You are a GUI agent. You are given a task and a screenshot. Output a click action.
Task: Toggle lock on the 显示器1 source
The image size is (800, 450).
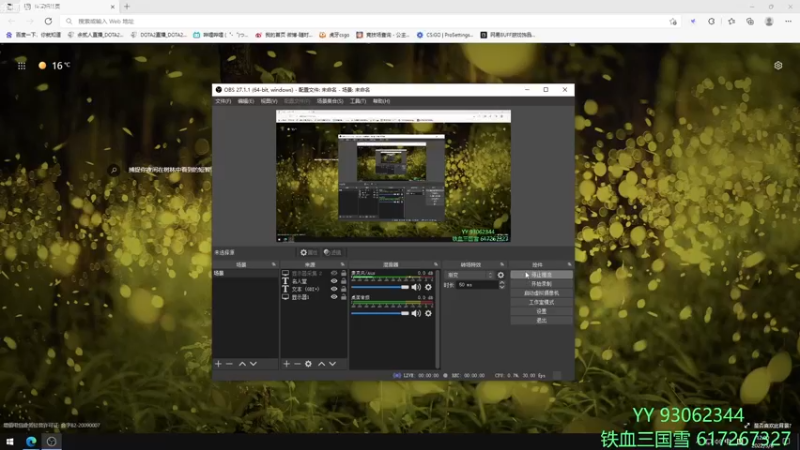click(343, 297)
